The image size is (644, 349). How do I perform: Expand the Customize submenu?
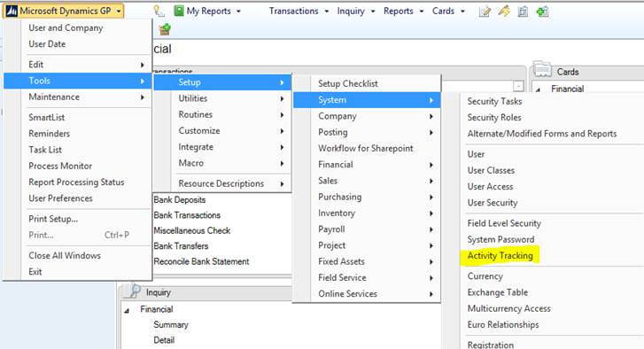click(222, 130)
